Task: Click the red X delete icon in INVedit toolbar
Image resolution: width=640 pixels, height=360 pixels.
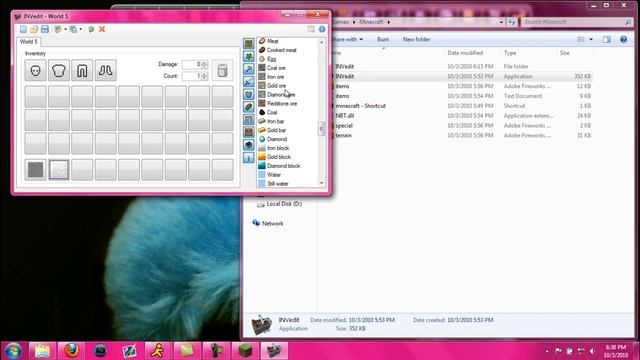Action: click(102, 29)
